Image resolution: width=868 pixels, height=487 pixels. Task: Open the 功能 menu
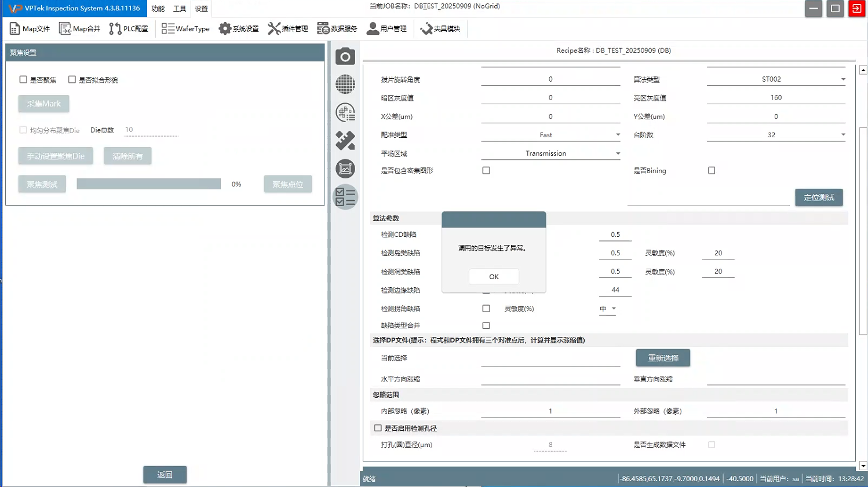click(x=158, y=9)
